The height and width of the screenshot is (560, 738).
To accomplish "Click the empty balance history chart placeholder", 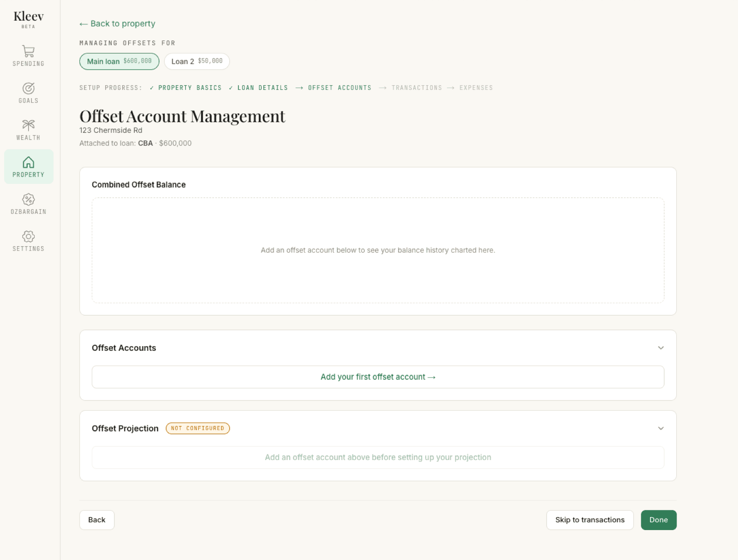I will tap(378, 250).
